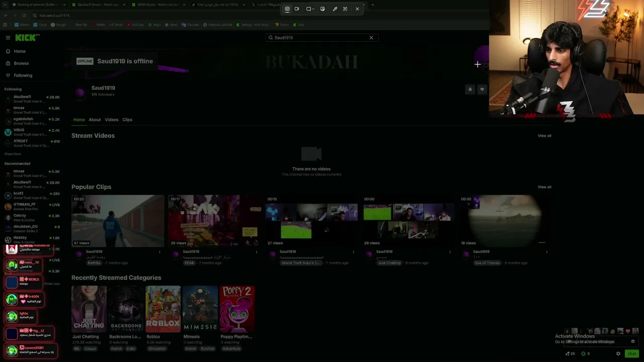The height and width of the screenshot is (362, 644).
Task: Open VIRUS channel in Following list
Action: 32,132
